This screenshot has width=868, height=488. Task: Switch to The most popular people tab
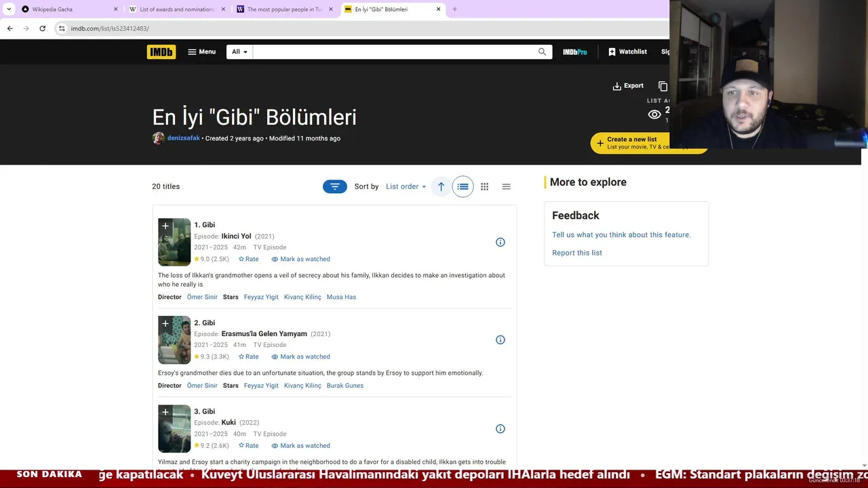coord(285,9)
